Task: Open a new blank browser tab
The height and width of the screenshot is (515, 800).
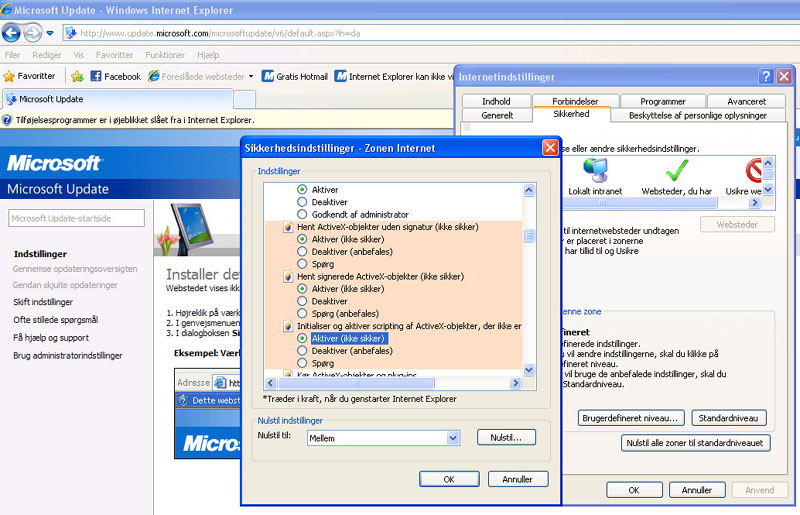Action: click(x=244, y=100)
